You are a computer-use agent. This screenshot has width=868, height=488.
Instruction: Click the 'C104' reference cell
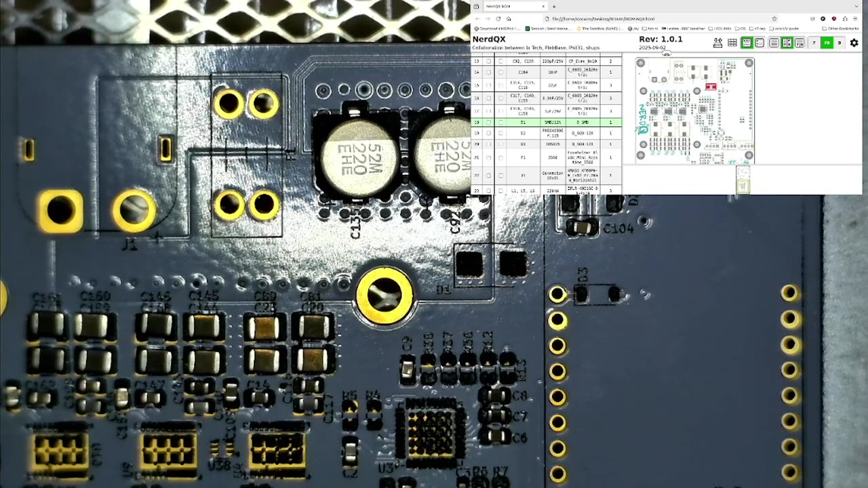pos(524,72)
